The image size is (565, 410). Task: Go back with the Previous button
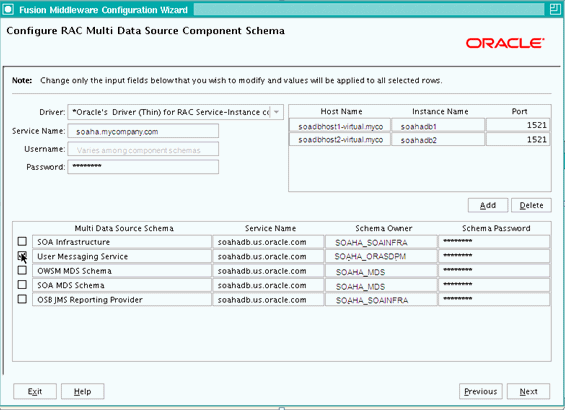point(481,391)
